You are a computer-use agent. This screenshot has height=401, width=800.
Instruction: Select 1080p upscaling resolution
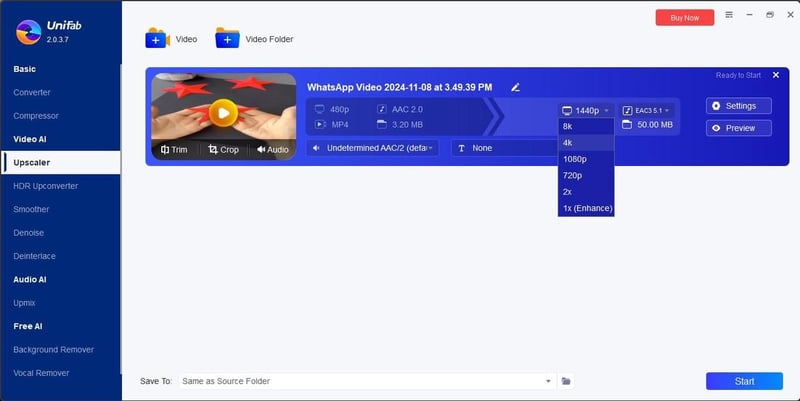click(x=573, y=159)
